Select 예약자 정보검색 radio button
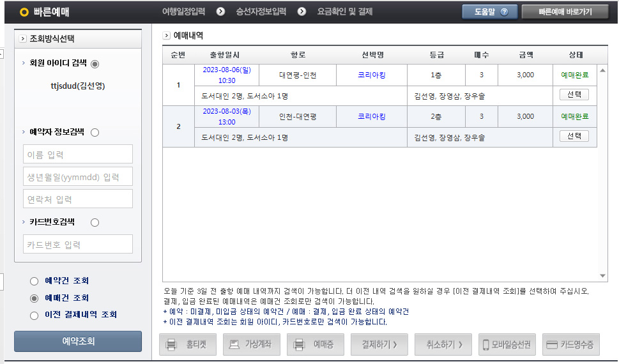 pos(95,132)
